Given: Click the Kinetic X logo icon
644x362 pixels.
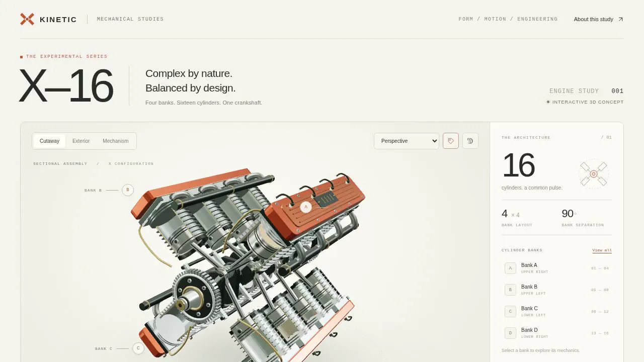Looking at the screenshot, I should (27, 19).
